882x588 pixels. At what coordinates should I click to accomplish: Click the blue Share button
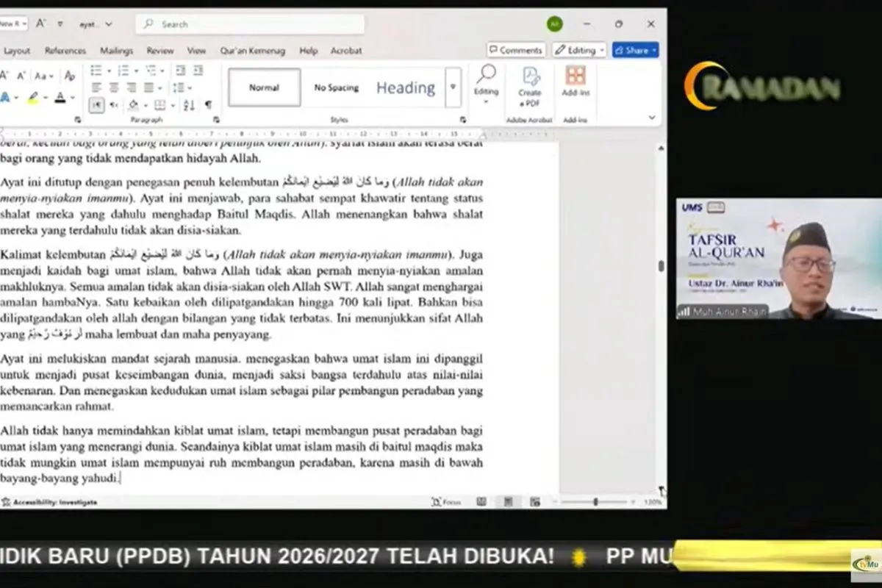pos(635,50)
